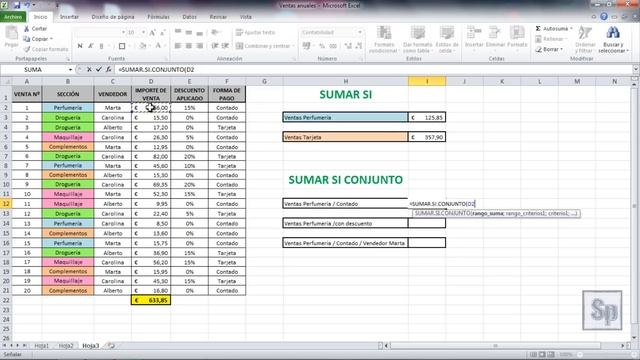Image resolution: width=640 pixels, height=360 pixels.
Task: Open the SUMA name box dropdown
Action: coord(71,70)
